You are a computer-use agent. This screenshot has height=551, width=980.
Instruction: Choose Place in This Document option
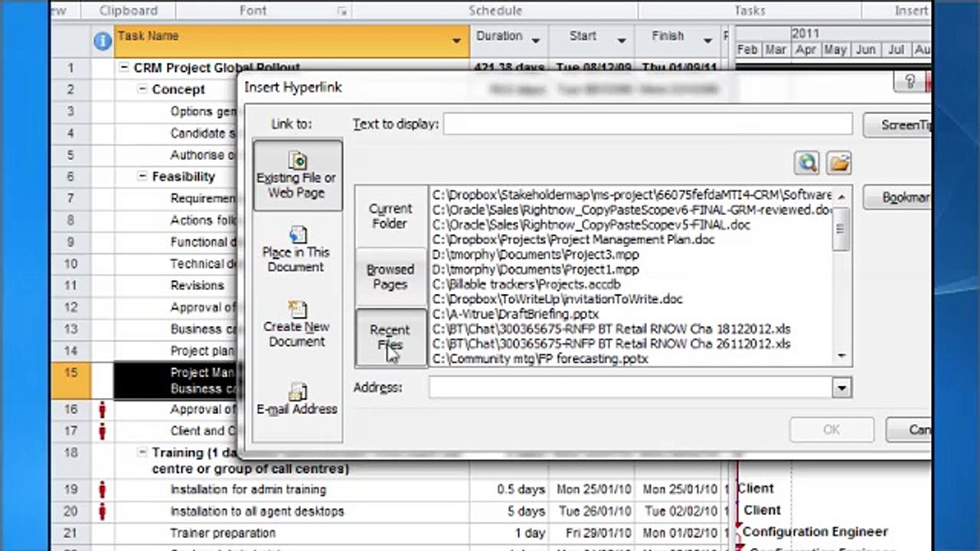[x=297, y=249]
